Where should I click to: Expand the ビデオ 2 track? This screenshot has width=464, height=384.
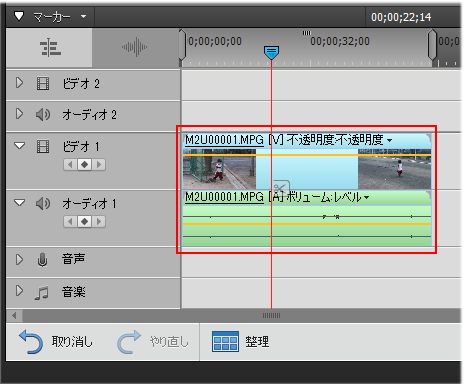pos(19,83)
